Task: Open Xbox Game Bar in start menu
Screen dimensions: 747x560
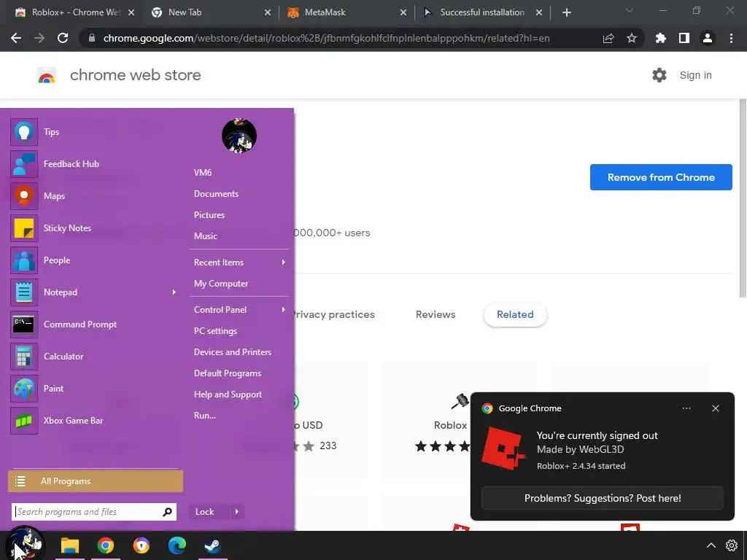Action: [x=24, y=421]
